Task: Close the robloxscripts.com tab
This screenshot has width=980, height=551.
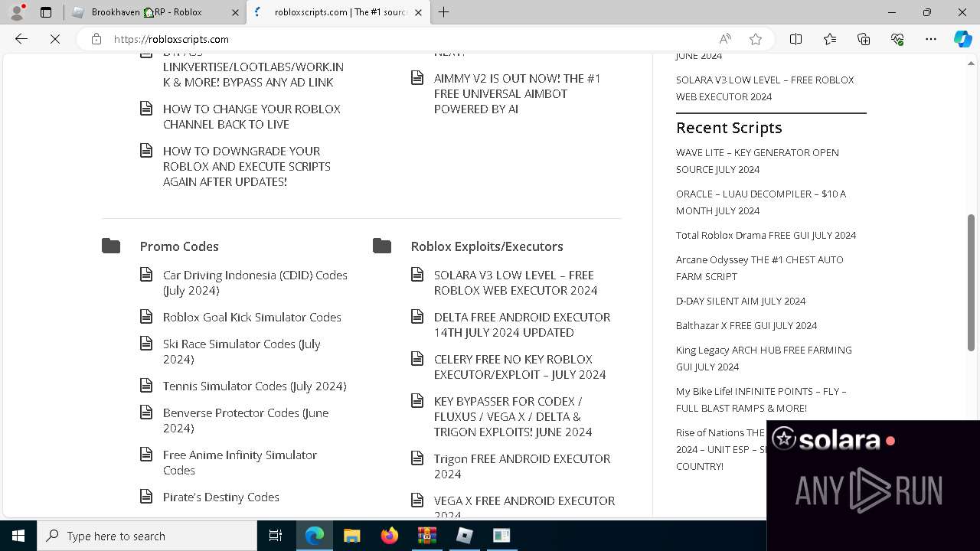Action: pos(418,12)
